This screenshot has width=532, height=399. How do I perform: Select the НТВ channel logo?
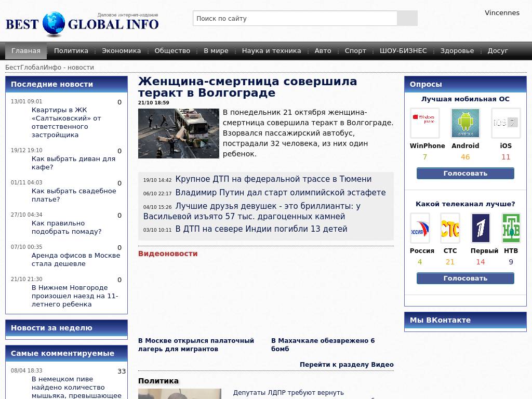[511, 228]
